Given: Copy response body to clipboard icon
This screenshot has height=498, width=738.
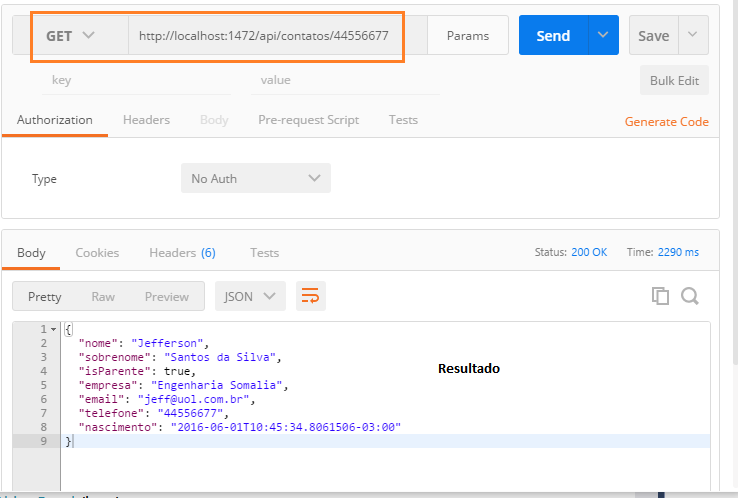Looking at the screenshot, I should 660,296.
